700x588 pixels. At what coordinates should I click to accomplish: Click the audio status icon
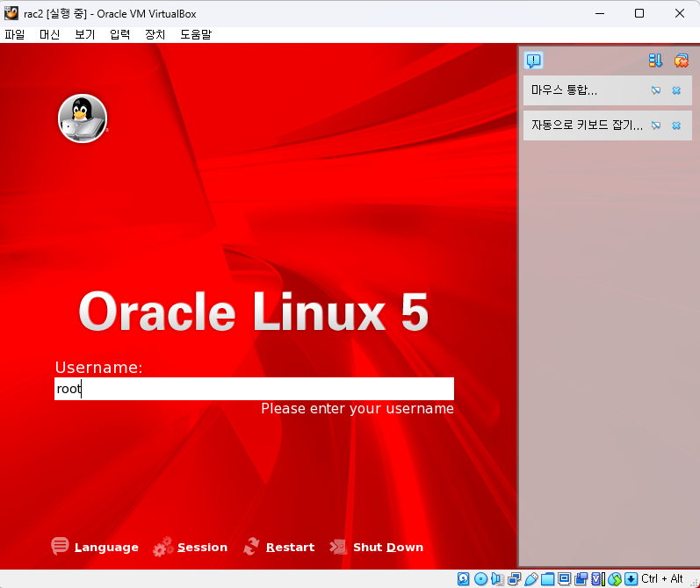(x=497, y=579)
